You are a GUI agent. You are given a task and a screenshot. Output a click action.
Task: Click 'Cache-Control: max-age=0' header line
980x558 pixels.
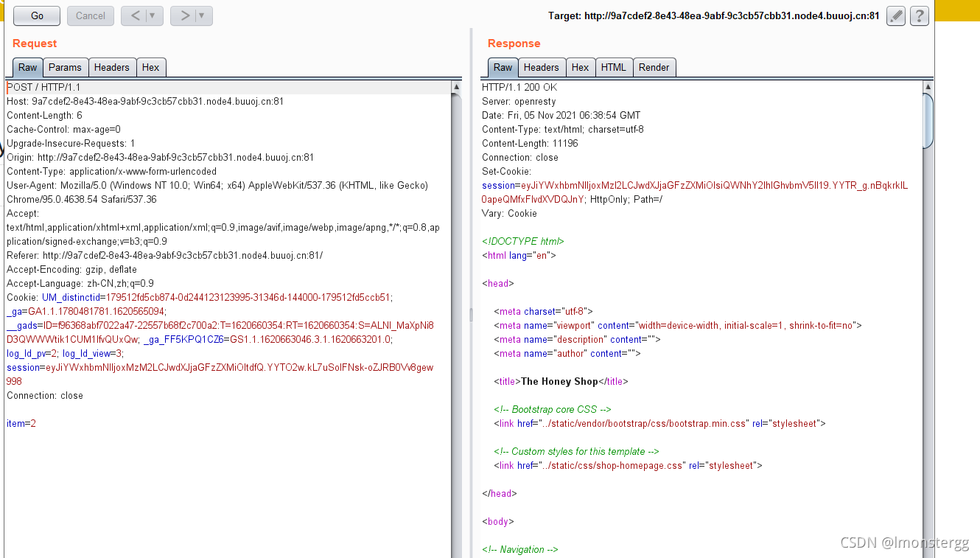click(63, 129)
